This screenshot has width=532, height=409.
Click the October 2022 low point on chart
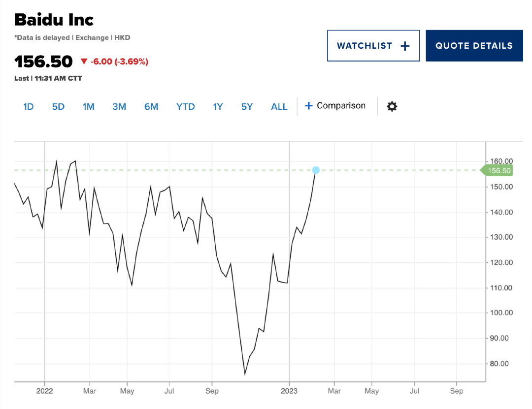click(x=245, y=374)
